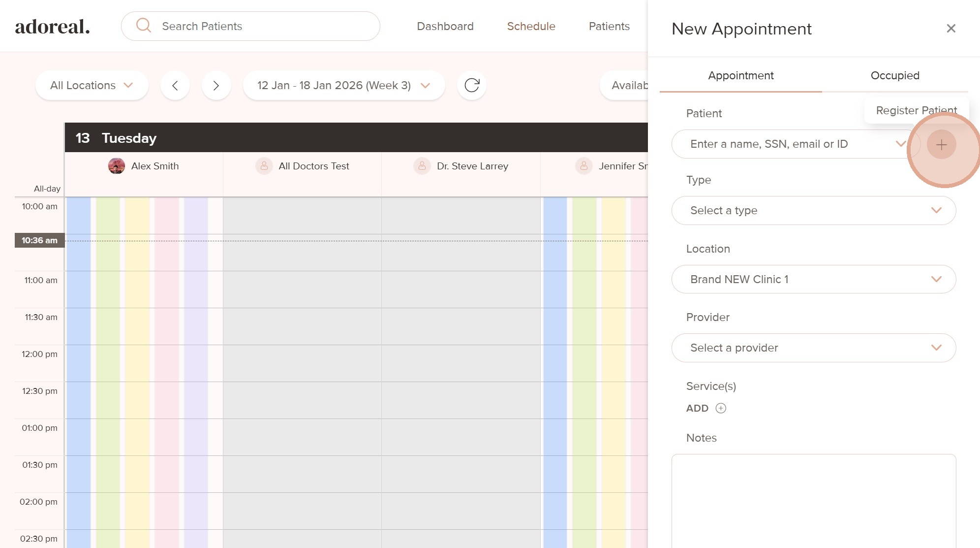Open the All Locations dropdown
Image resolution: width=980 pixels, height=548 pixels.
(92, 85)
